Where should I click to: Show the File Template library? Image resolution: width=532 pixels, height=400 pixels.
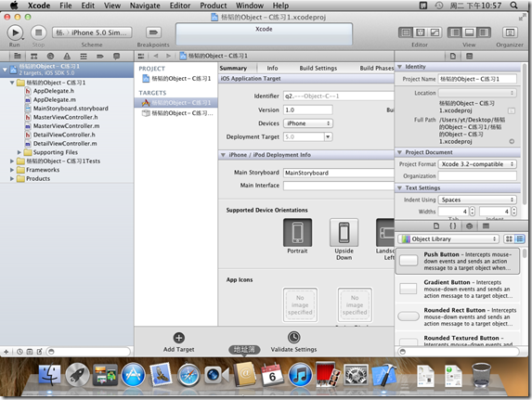436,226
